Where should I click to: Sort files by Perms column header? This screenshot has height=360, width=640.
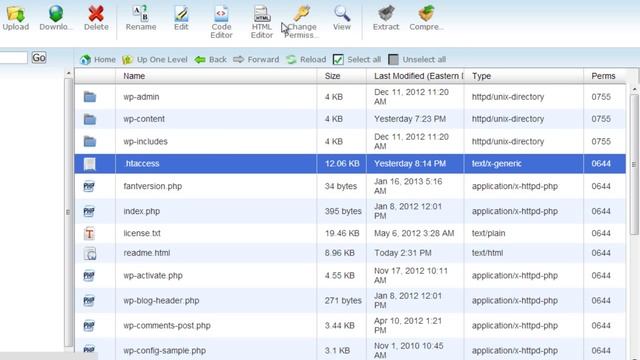coord(603,76)
